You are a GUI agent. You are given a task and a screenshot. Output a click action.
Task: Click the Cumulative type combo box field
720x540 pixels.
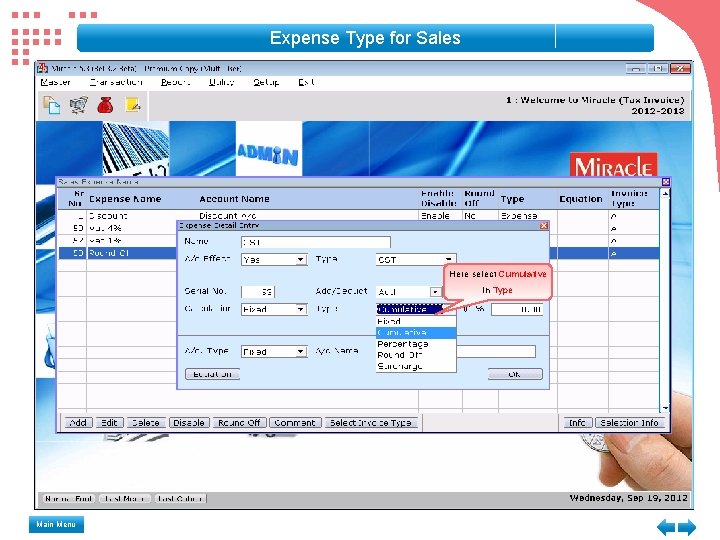click(409, 309)
